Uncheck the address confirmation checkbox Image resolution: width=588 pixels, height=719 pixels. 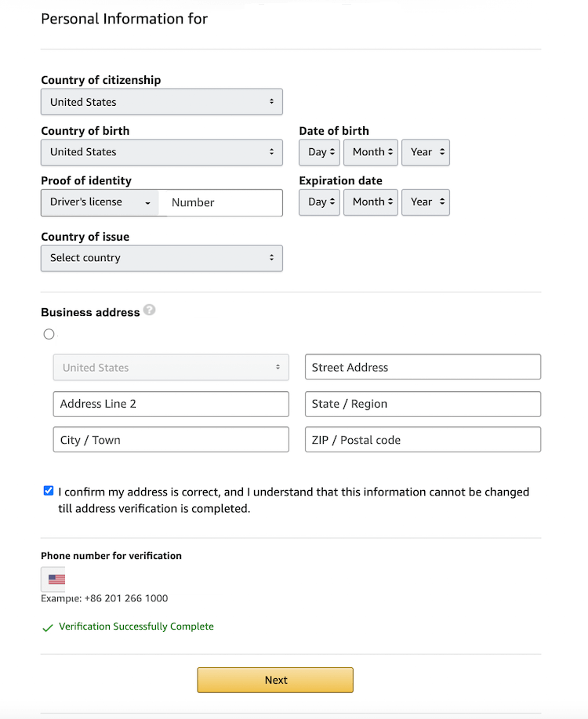click(48, 490)
